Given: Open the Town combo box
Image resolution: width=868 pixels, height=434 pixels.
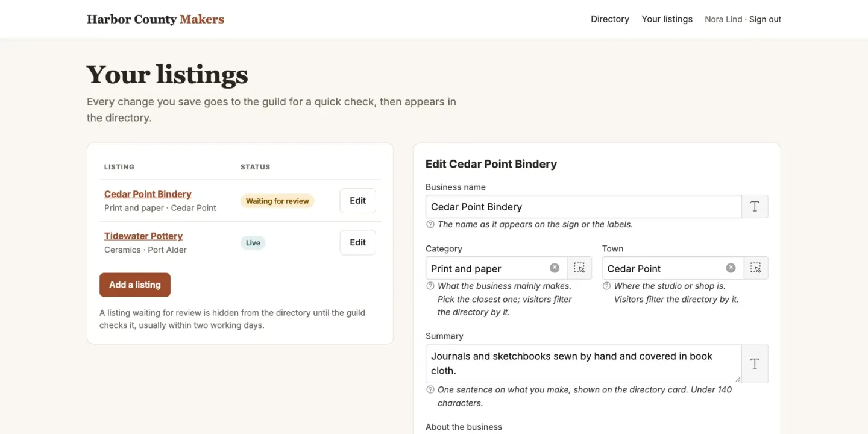Looking at the screenshot, I should 673,268.
